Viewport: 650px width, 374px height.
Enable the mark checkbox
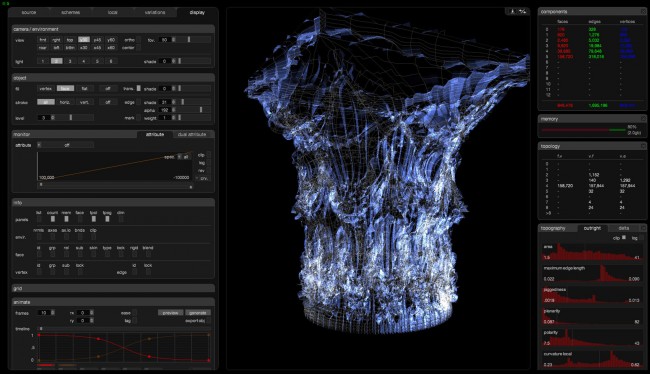(139, 118)
